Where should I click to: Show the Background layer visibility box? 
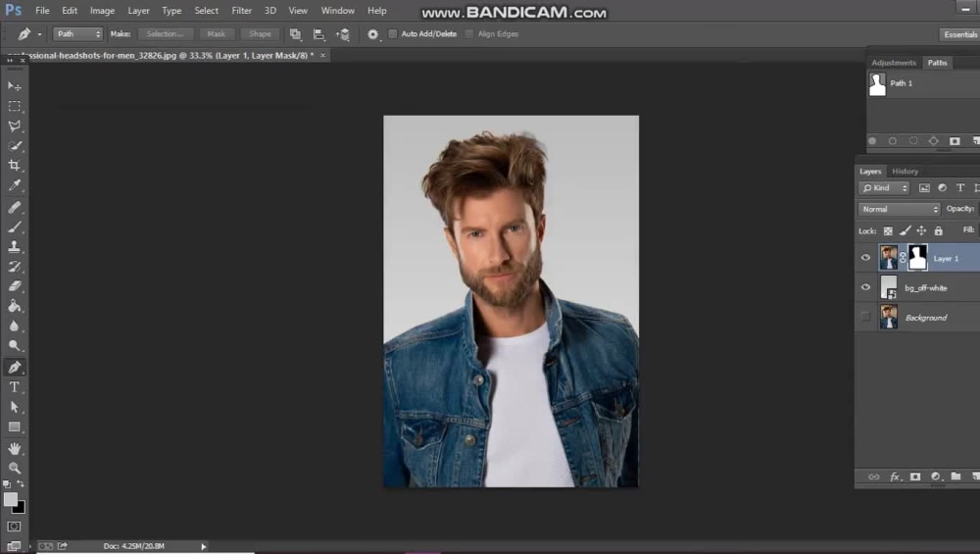tap(865, 317)
